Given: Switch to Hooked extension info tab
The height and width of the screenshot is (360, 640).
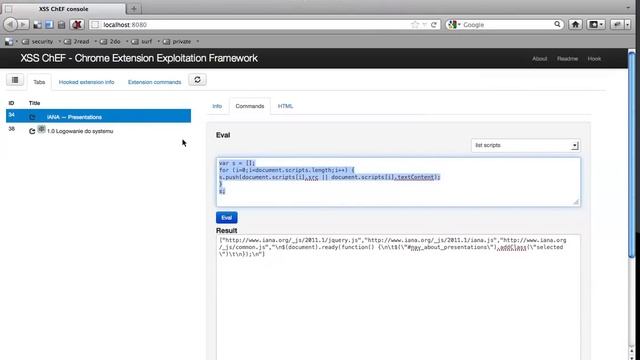Looking at the screenshot, I should 87,82.
